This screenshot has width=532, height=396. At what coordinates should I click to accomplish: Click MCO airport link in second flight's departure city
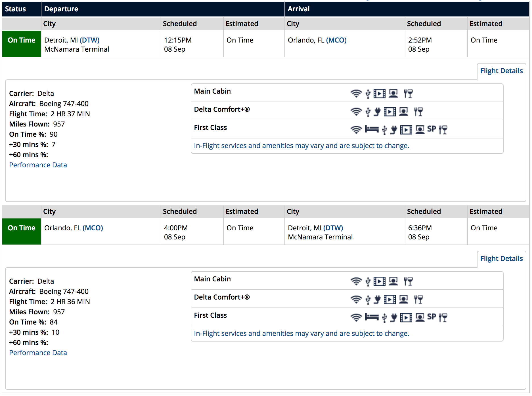(x=93, y=228)
